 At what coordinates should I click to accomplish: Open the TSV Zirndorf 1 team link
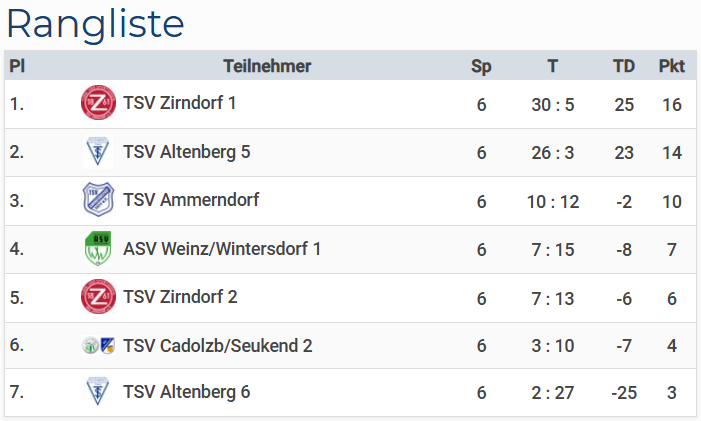coord(179,103)
